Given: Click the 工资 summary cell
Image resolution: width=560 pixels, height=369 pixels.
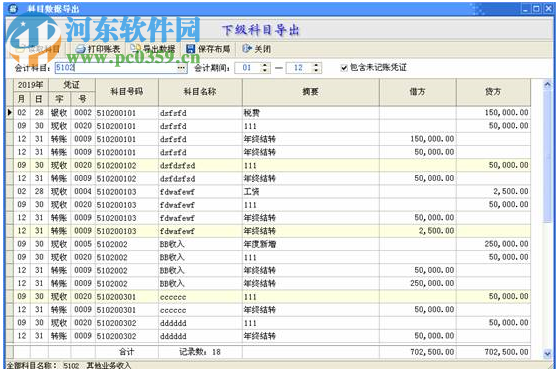Looking at the screenshot, I should point(310,191).
